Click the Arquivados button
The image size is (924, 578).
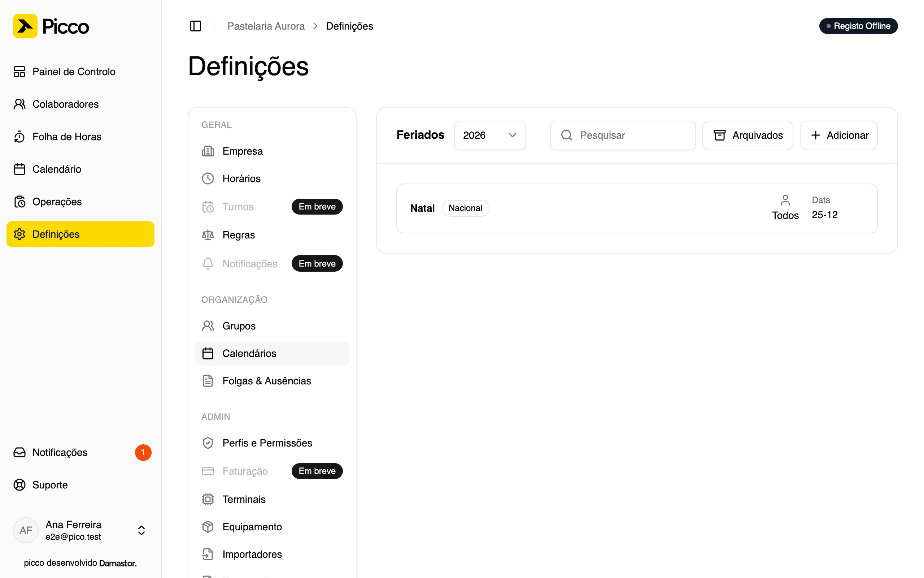pos(748,135)
